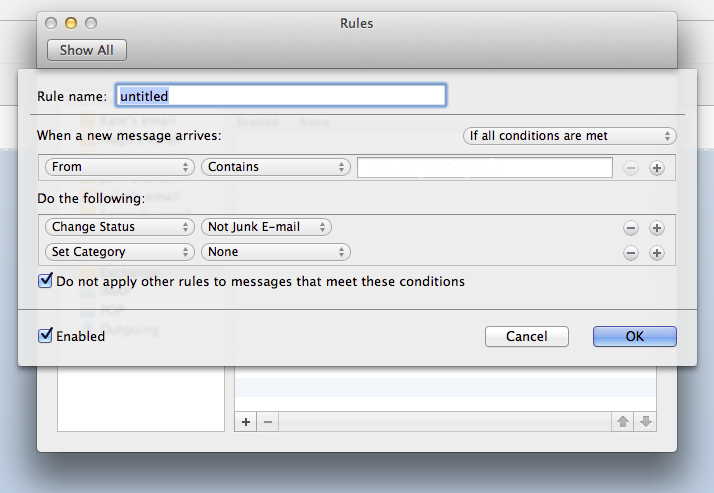Delete the rule with the minus button below the list

point(268,422)
